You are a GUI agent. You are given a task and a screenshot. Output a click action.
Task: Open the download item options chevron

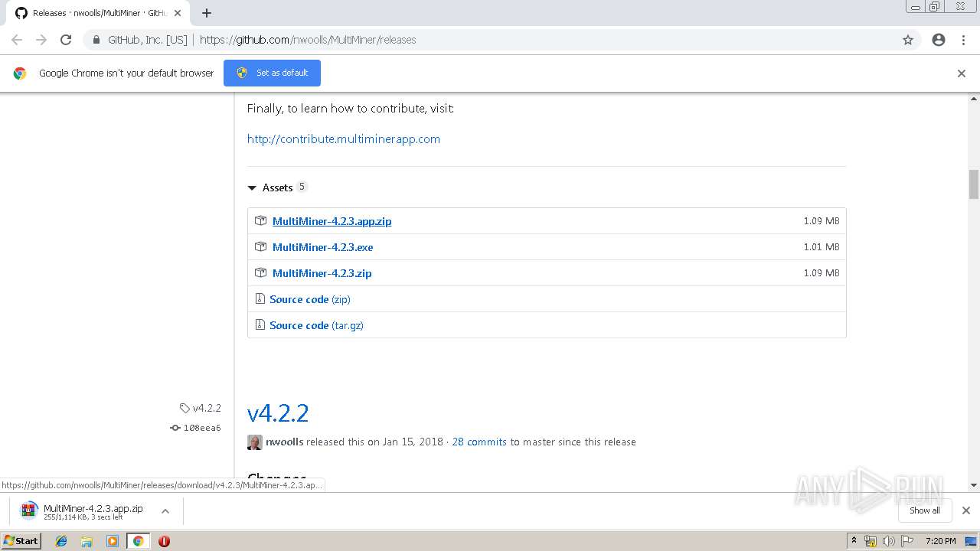(x=165, y=510)
